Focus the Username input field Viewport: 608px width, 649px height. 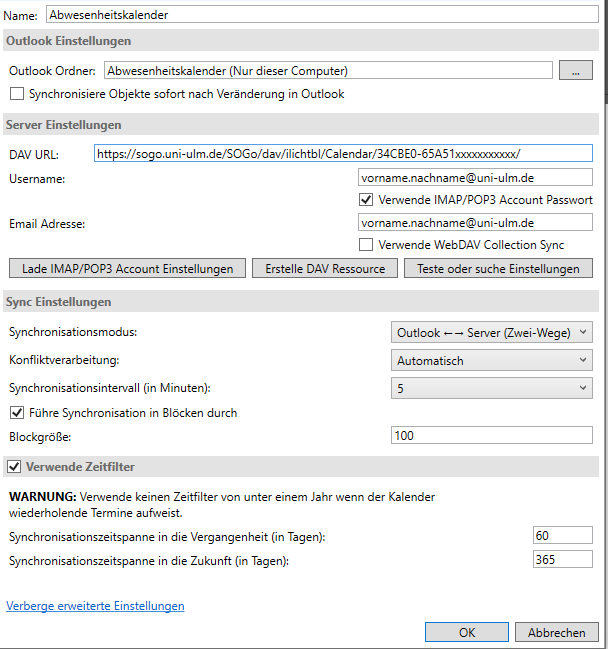pyautogui.click(x=475, y=178)
